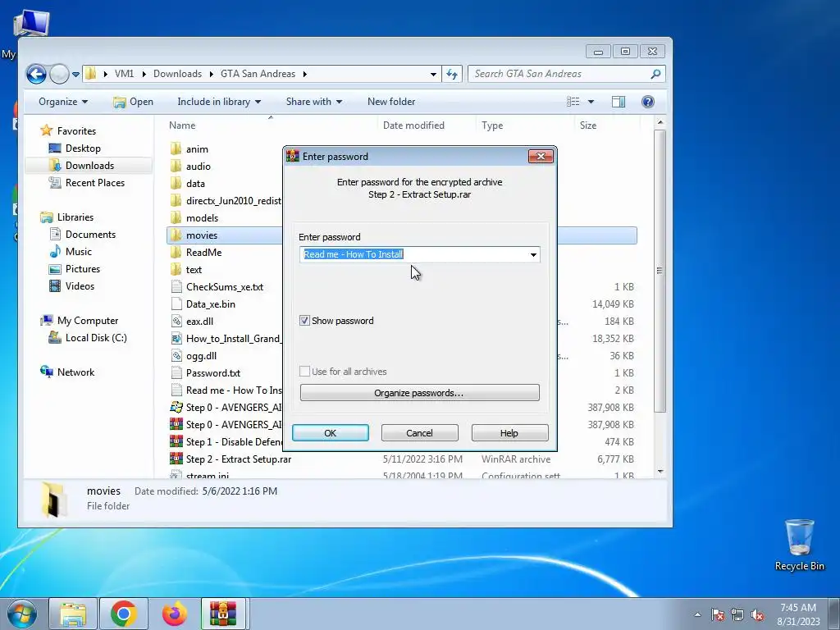Expand VM1 breadcrumb arrow in address bar
This screenshot has width=840, height=630.
click(144, 74)
